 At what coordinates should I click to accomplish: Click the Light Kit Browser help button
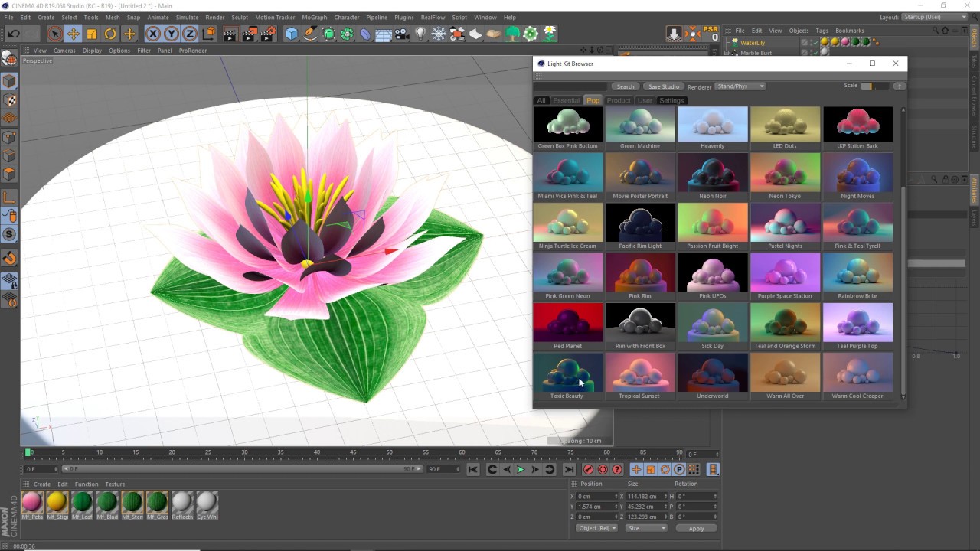pos(899,86)
